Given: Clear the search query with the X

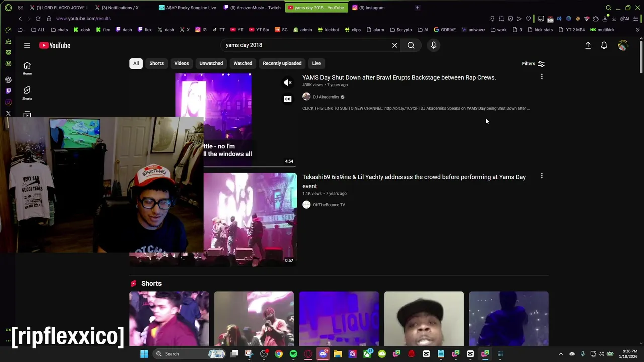Looking at the screenshot, I should (x=395, y=45).
